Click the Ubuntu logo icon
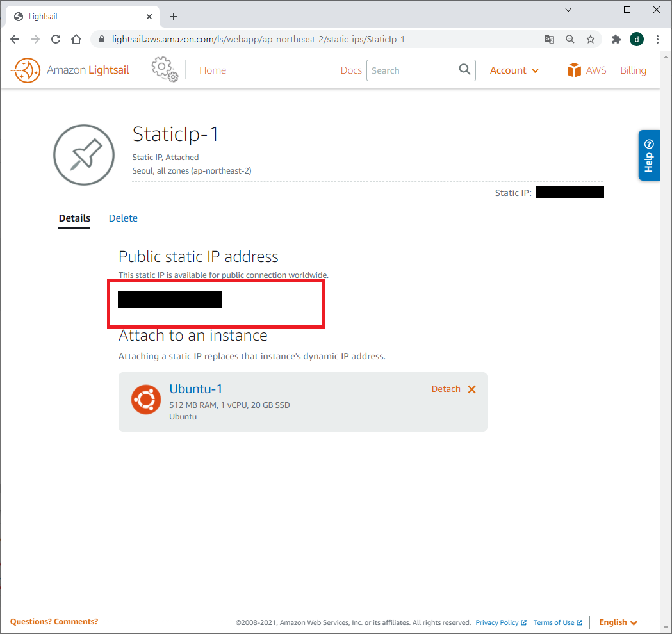The image size is (672, 634). tap(146, 400)
